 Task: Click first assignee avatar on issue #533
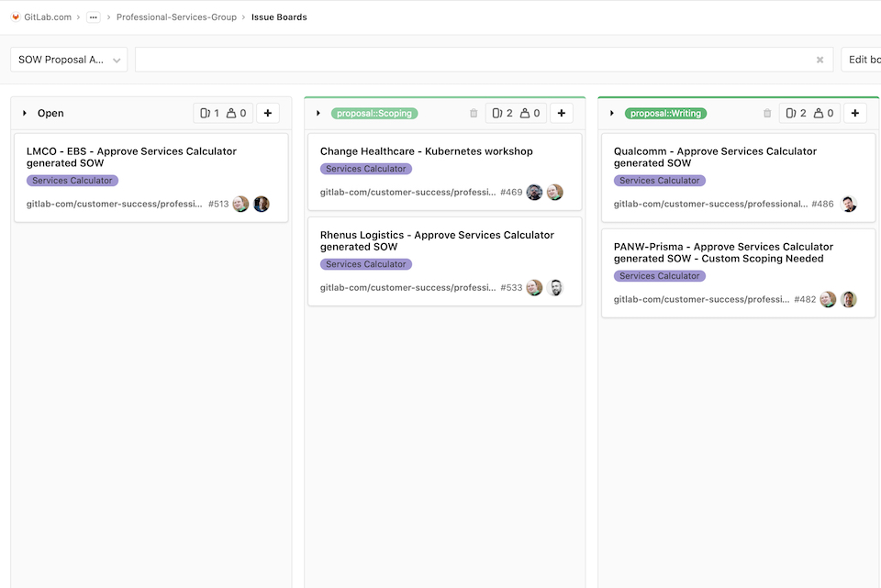[x=534, y=287]
